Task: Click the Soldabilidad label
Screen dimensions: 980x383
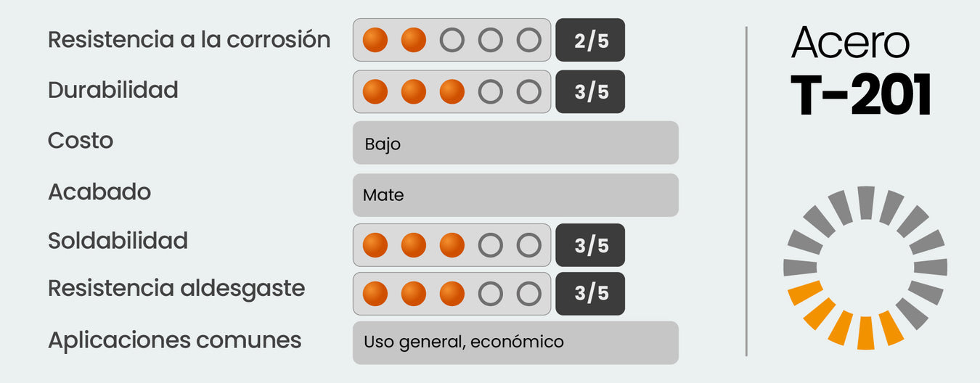Action: [x=118, y=240]
